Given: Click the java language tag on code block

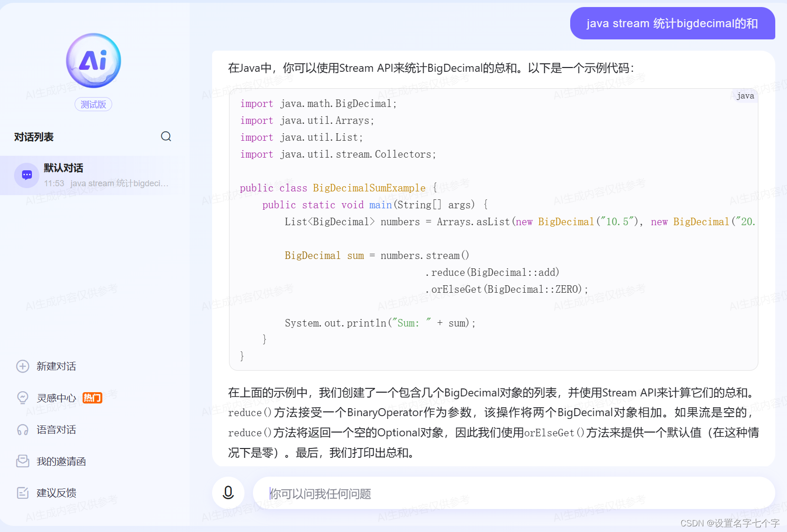Looking at the screenshot, I should pyautogui.click(x=745, y=96).
